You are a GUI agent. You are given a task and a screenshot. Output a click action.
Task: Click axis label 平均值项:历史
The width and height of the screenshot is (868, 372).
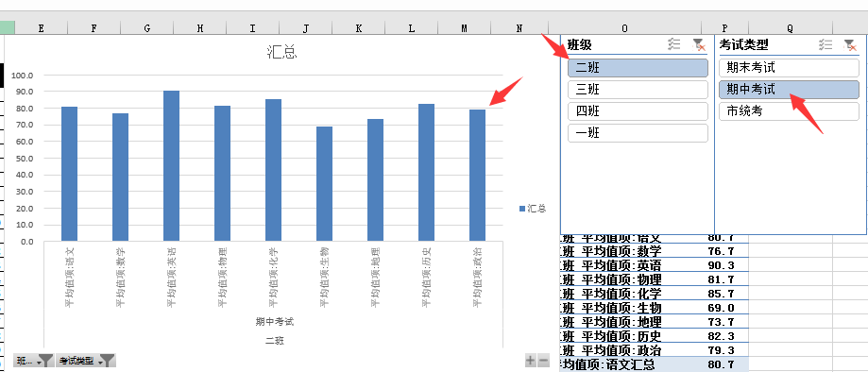pos(426,278)
